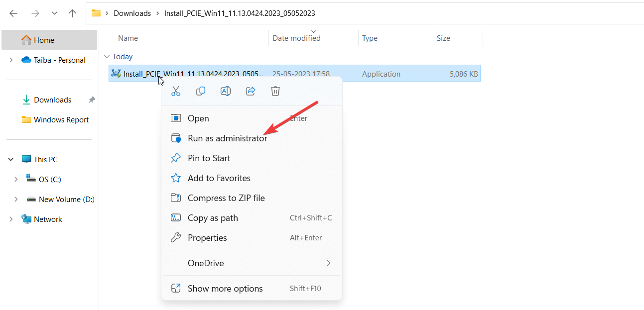Click the Network icon in sidebar
This screenshot has width=644, height=310.
26,219
